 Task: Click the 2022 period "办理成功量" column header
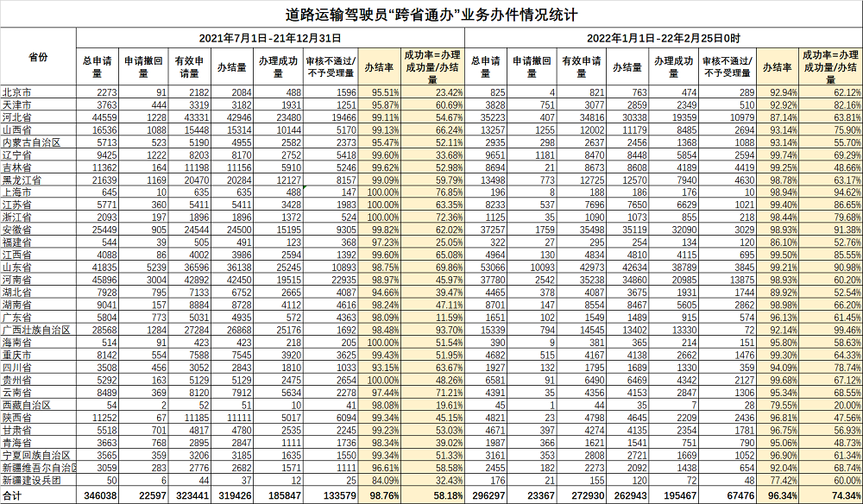[672, 66]
